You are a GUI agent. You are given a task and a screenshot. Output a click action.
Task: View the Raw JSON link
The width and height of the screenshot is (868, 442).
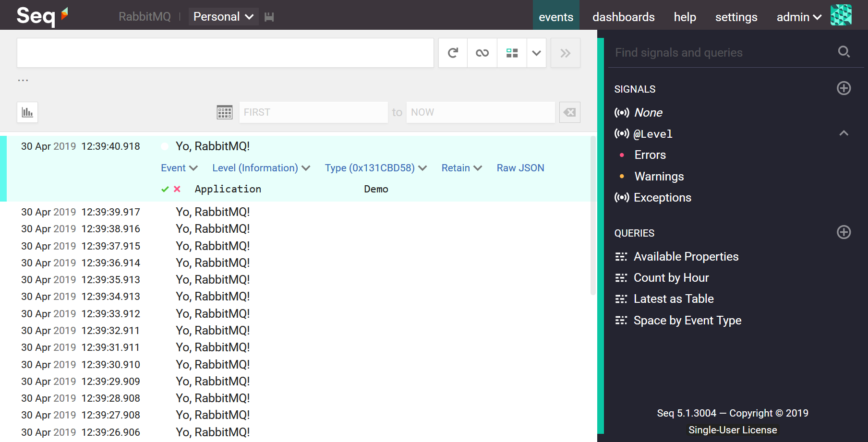click(520, 168)
